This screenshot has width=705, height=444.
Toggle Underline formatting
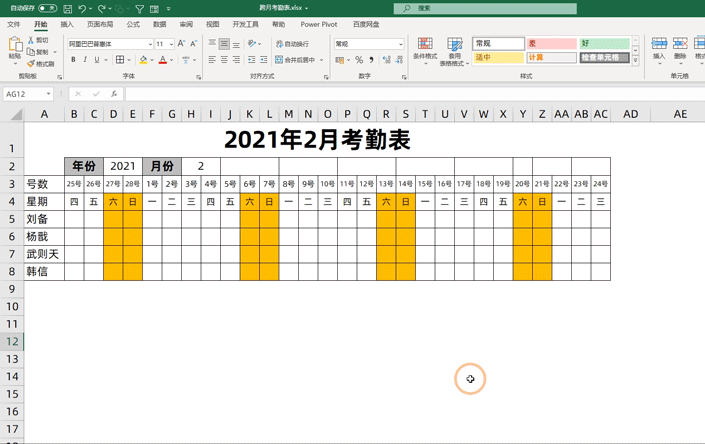[x=97, y=59]
